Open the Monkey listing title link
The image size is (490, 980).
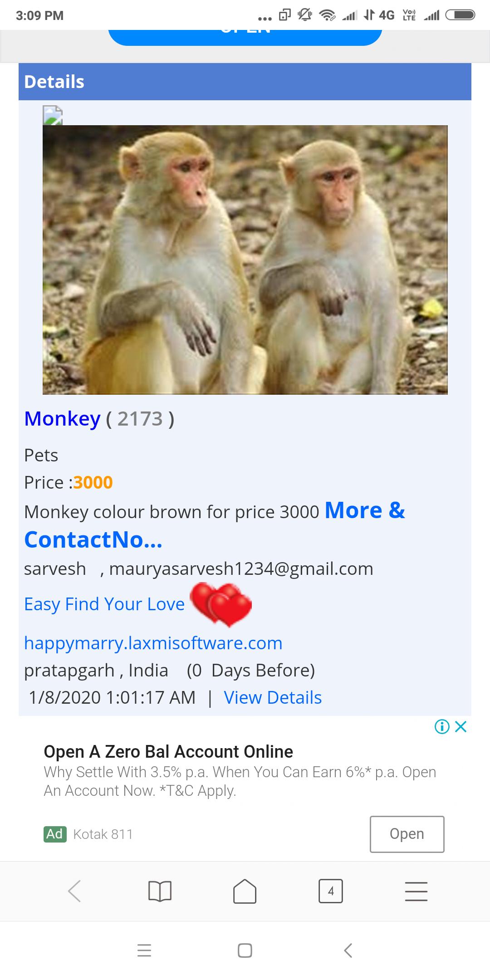(62, 418)
